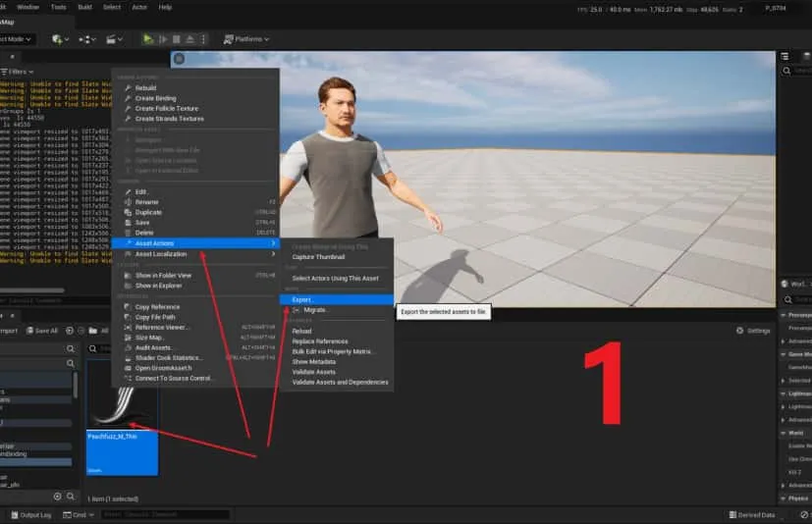Click the Derived Data button
This screenshot has height=524, width=812.
pyautogui.click(x=752, y=515)
